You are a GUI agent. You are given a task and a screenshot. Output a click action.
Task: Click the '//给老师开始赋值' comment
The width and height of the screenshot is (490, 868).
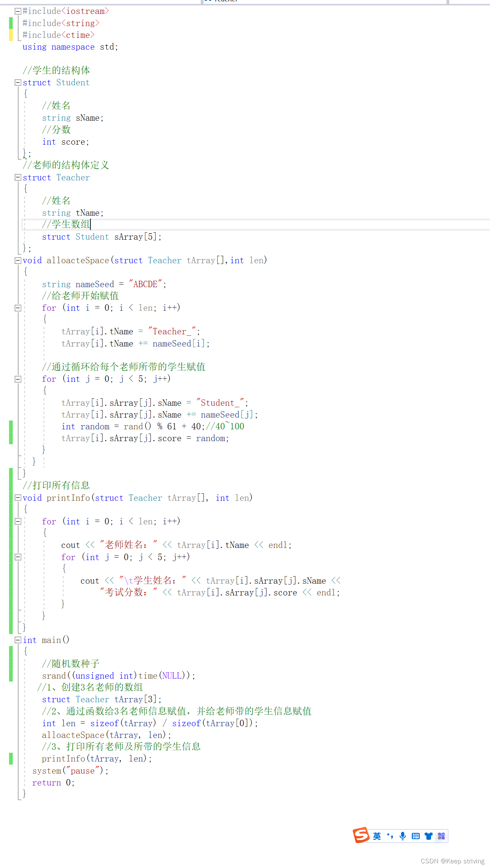tap(80, 296)
